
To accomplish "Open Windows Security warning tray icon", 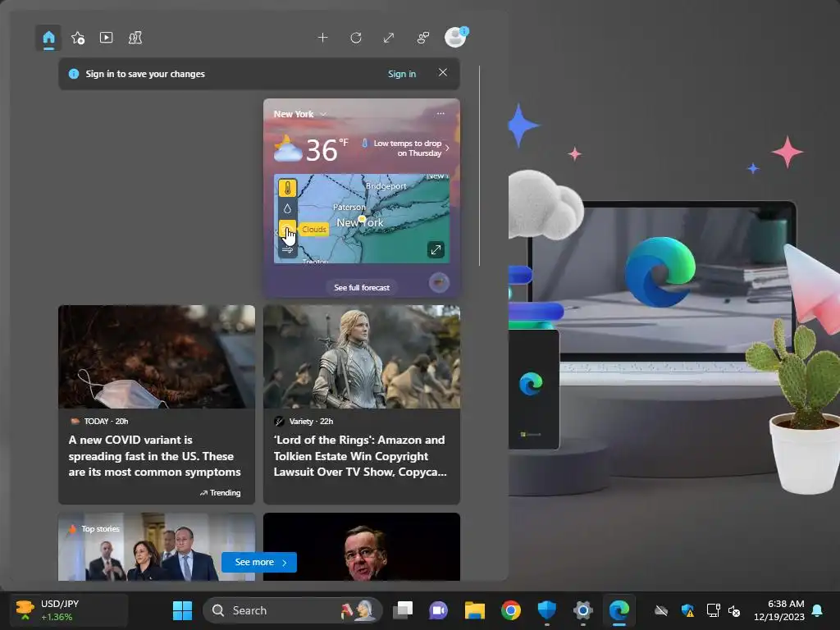I will 687,610.
